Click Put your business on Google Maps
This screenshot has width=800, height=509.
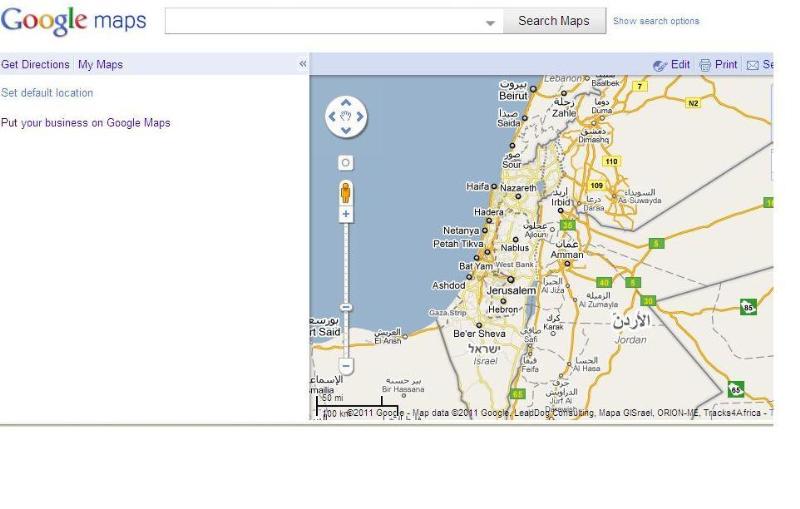(x=85, y=123)
